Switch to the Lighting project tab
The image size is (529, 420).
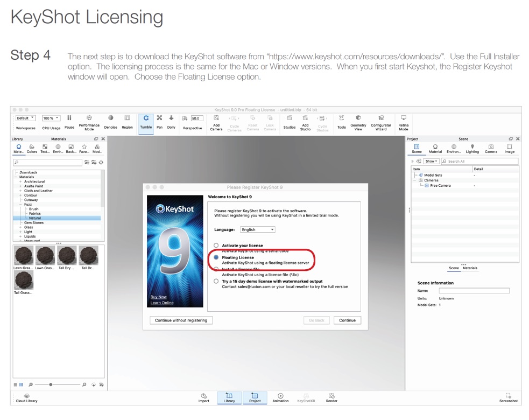pyautogui.click(x=472, y=149)
